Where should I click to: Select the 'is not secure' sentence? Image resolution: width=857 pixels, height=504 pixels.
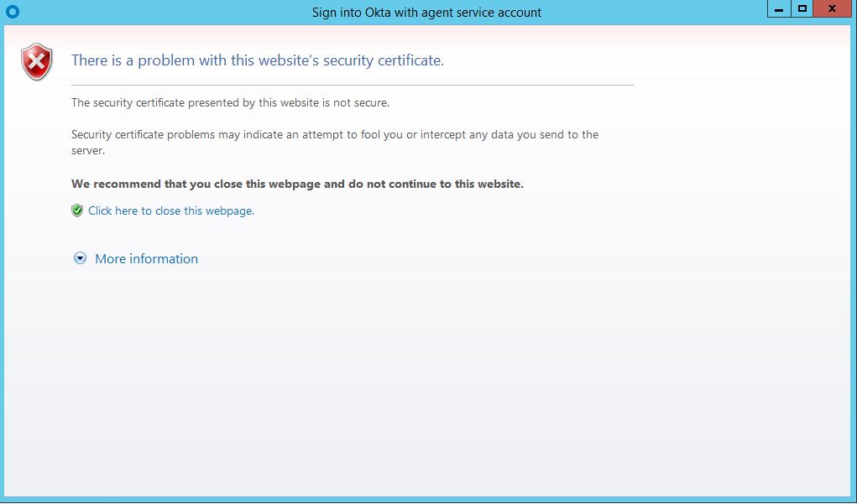coord(230,103)
